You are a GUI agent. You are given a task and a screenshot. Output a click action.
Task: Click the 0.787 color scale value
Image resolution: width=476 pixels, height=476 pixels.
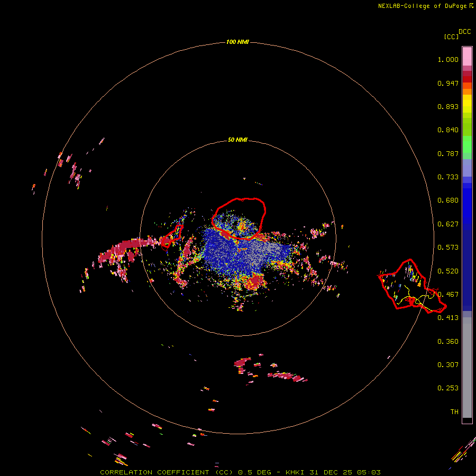(448, 153)
